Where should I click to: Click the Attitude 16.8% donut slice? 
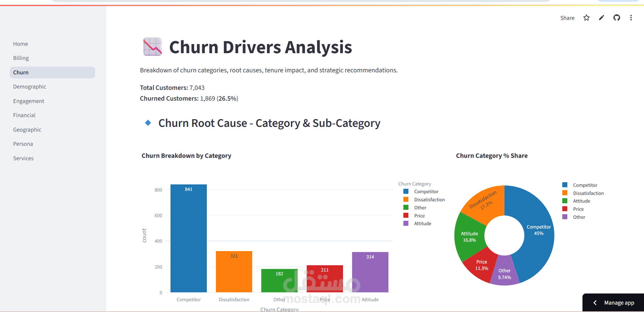coord(469,237)
